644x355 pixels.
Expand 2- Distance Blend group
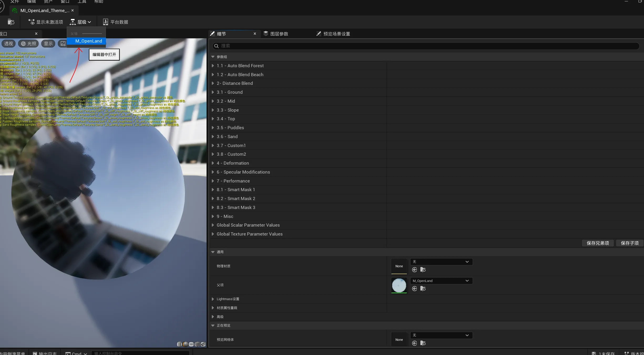[x=213, y=83]
